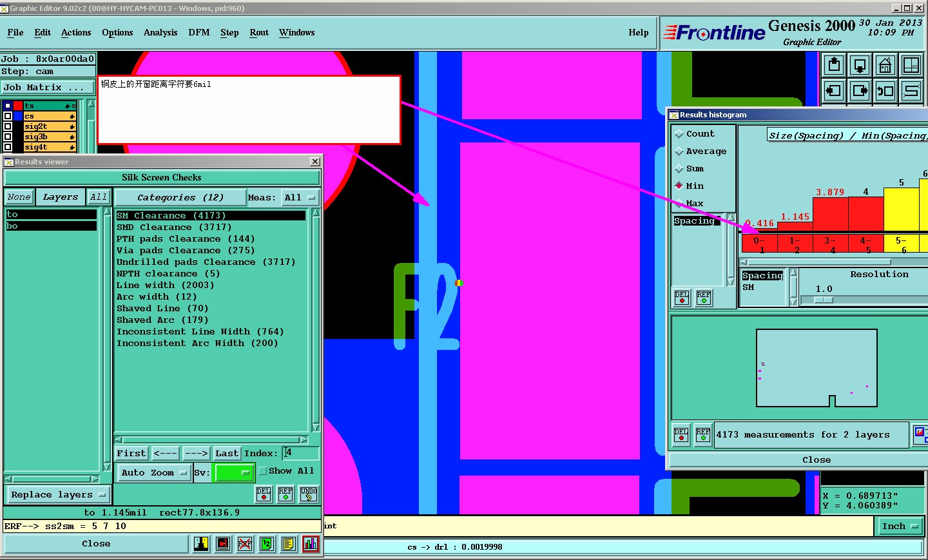
Task: Click the black and yellow faces icon
Action: (201, 544)
